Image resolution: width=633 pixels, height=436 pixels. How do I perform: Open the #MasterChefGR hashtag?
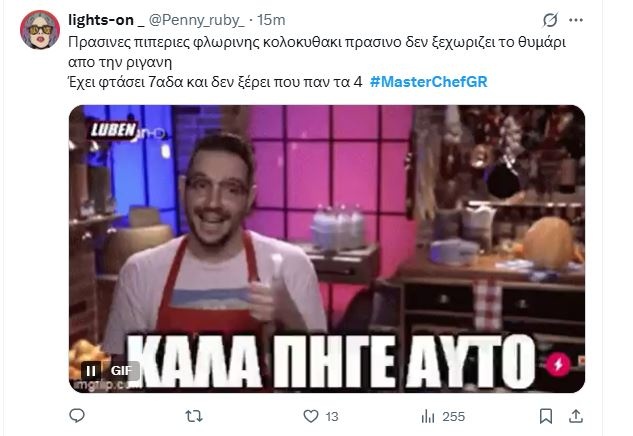pos(429,82)
